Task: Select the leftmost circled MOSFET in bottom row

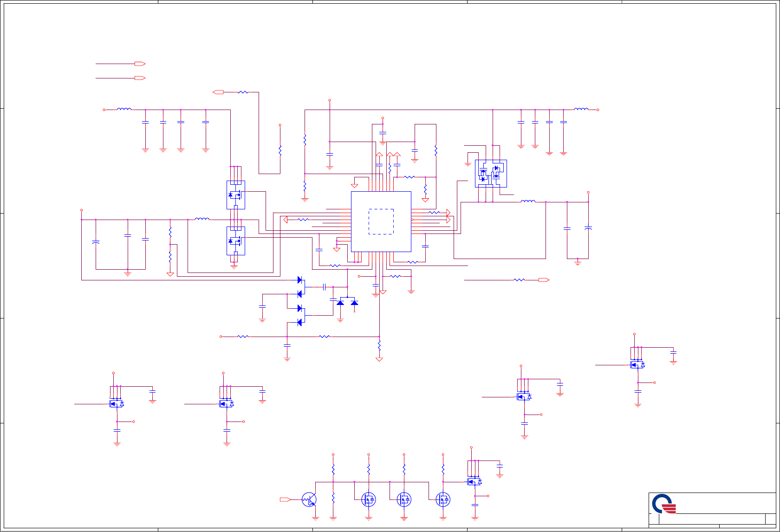Action: (x=369, y=500)
